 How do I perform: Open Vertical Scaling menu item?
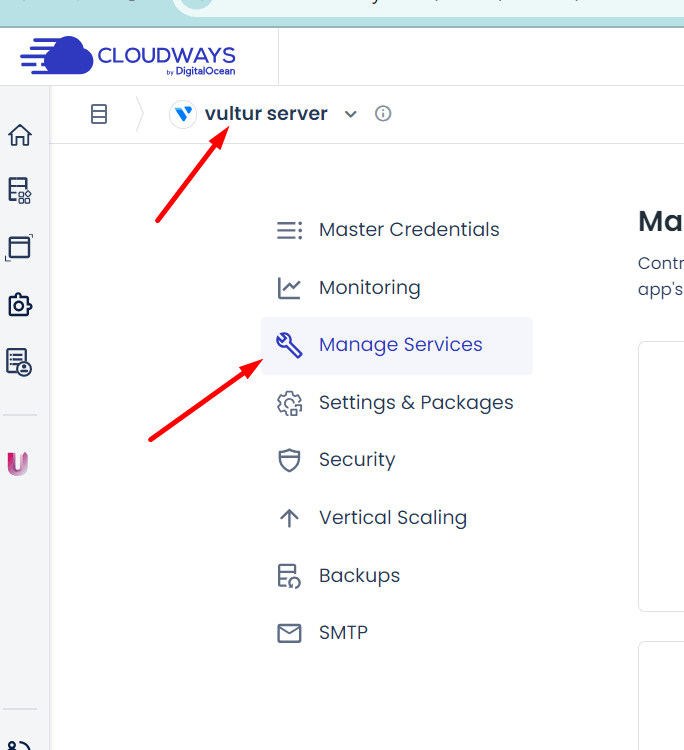coord(397,518)
